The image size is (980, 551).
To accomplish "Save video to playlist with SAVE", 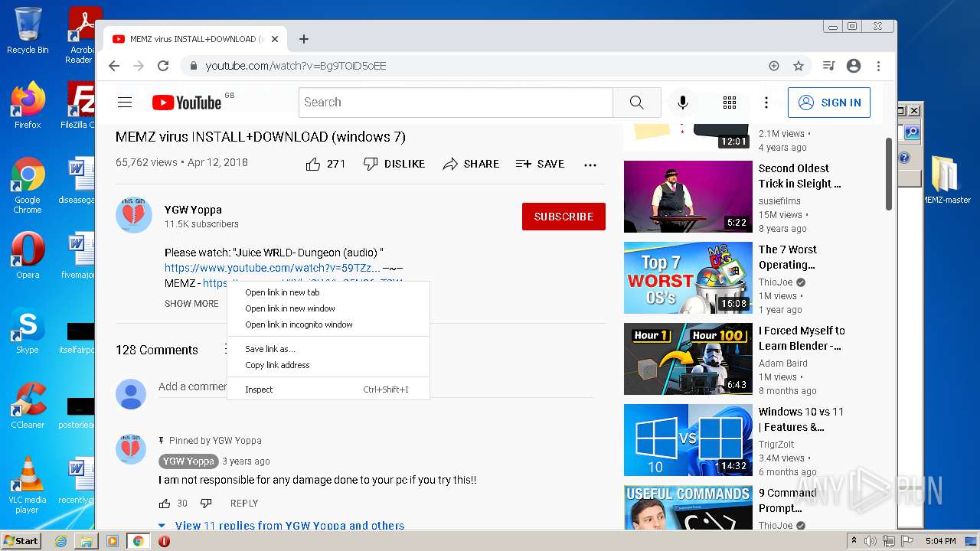I will (540, 164).
